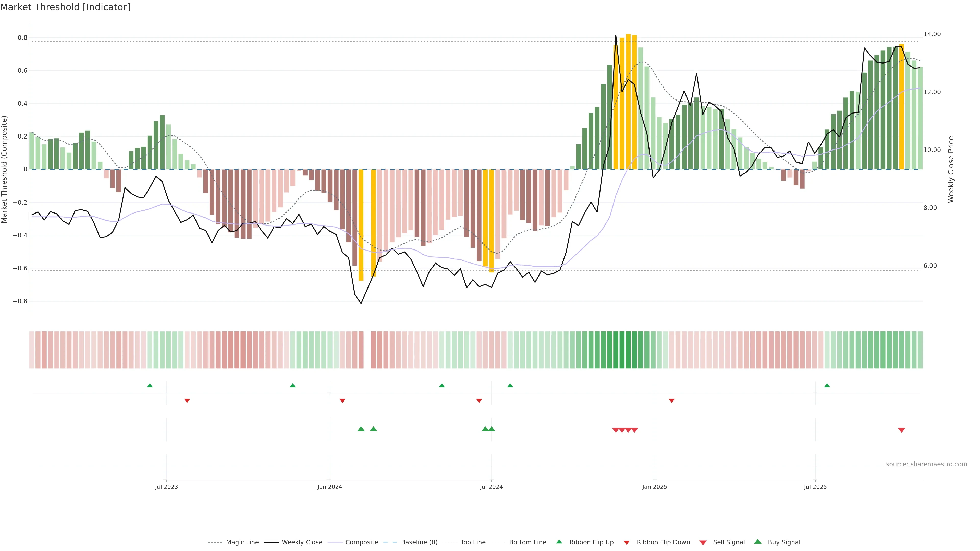The image size is (980, 551).
Task: Toggle the Magic Line legend entry
Action: 242,542
